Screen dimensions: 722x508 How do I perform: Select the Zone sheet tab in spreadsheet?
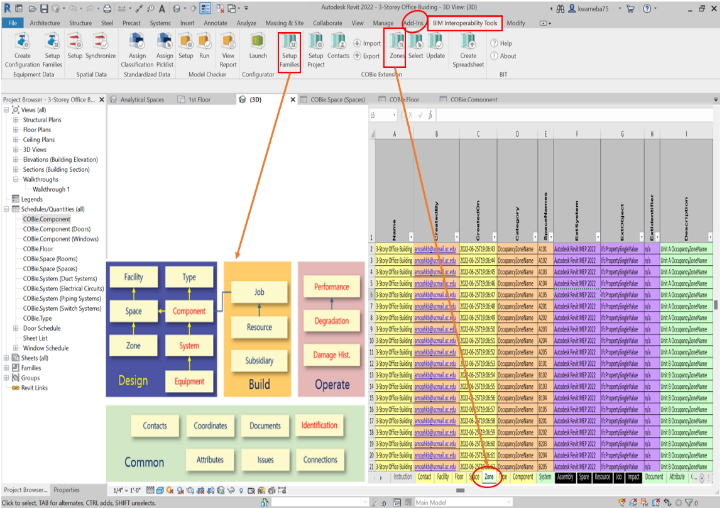pos(489,478)
